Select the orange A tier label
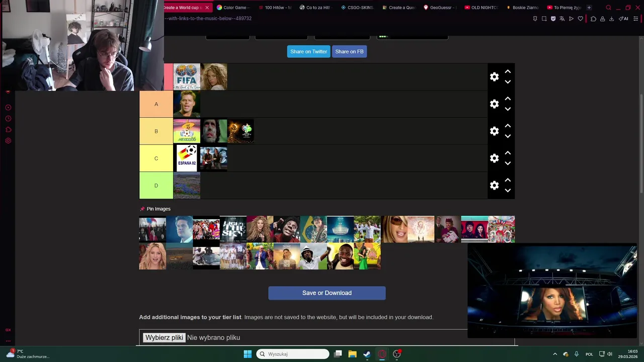The height and width of the screenshot is (362, 644). [156, 104]
